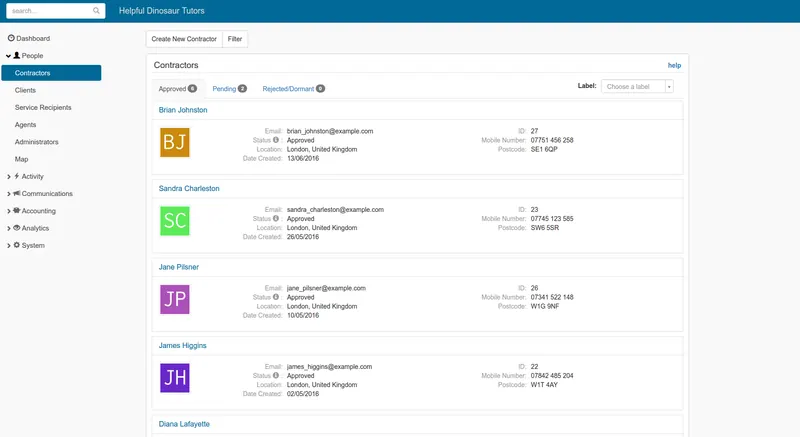This screenshot has height=437, width=800.
Task: Click the status info icon for Brian Johnston
Action: pyautogui.click(x=276, y=140)
